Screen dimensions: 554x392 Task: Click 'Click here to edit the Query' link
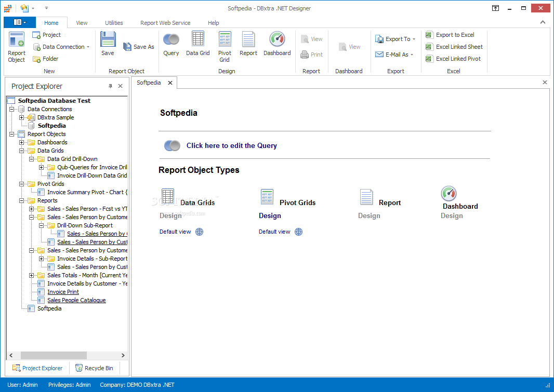coord(231,146)
